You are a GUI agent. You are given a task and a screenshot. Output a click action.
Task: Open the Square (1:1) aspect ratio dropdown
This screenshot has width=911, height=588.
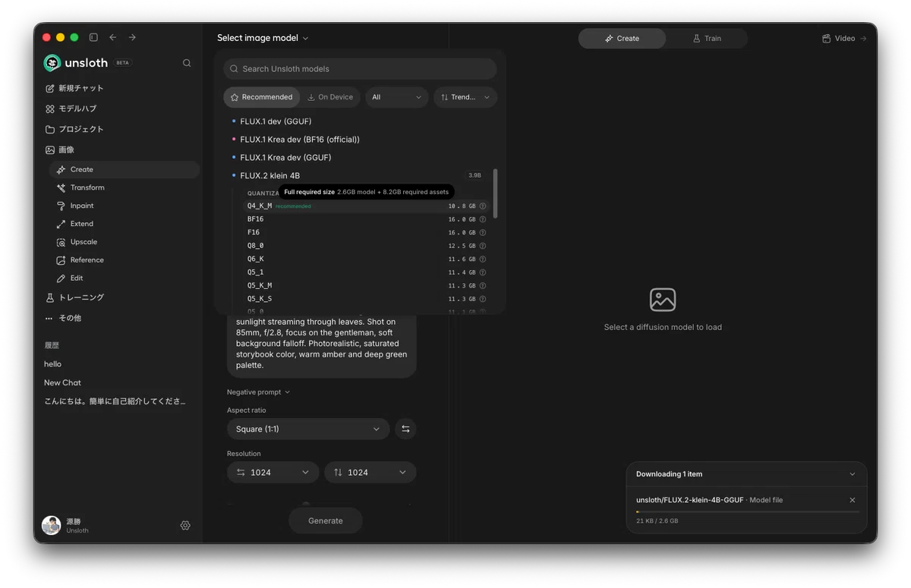click(308, 429)
